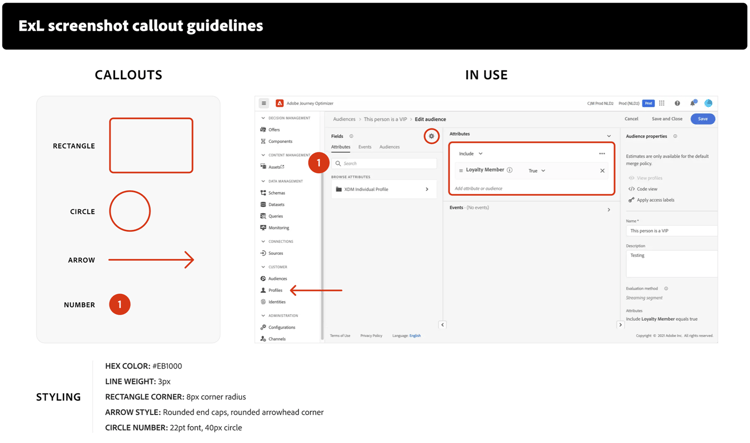The height and width of the screenshot is (443, 750).
Task: Click the Loyalty Member info icon
Action: click(510, 170)
